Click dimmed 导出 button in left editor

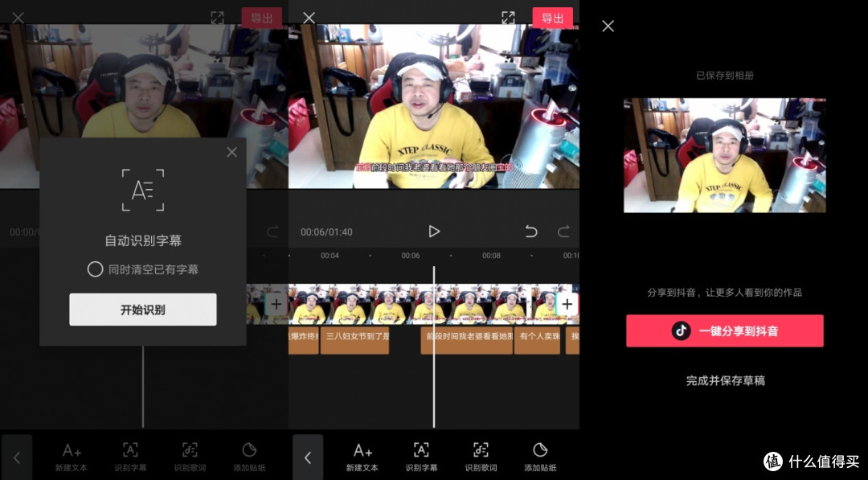pos(262,18)
